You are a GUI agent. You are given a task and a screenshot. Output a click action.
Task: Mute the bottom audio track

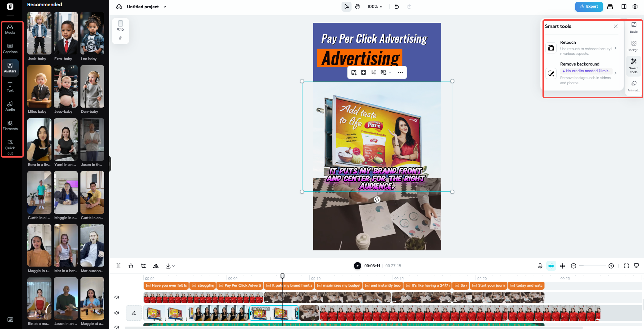[x=117, y=327]
